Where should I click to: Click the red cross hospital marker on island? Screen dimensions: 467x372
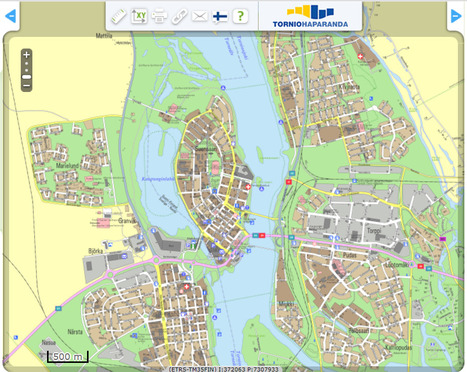pyautogui.click(x=248, y=187)
